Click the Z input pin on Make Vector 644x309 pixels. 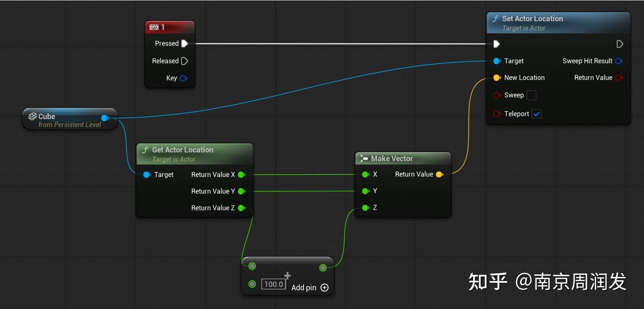366,207
